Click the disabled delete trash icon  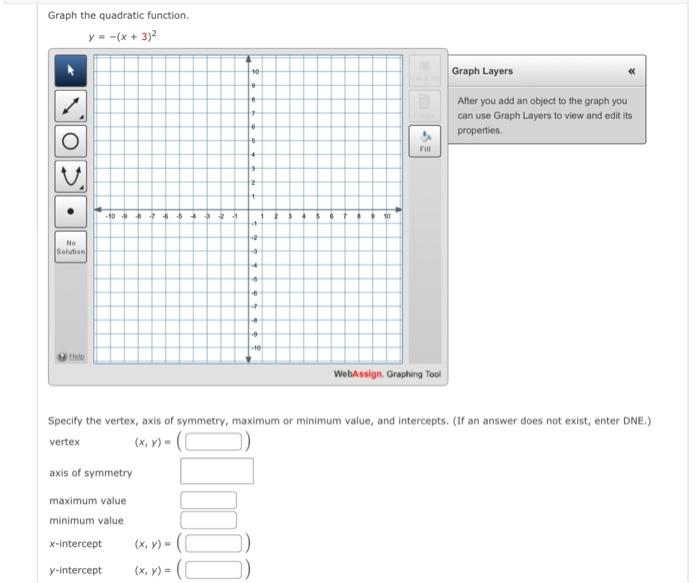(x=425, y=106)
